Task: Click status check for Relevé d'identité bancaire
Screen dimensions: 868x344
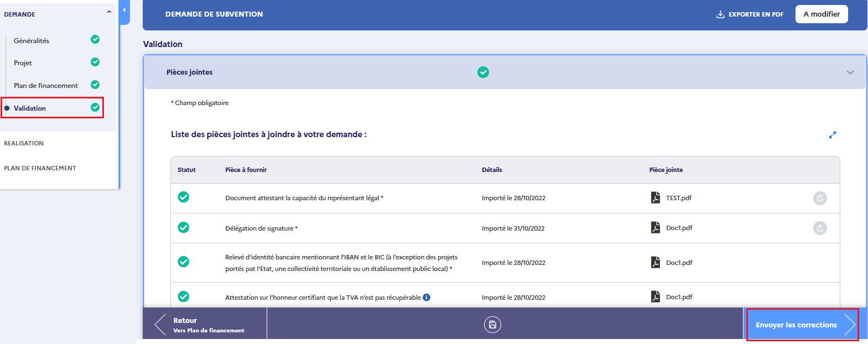Action: 184,262
